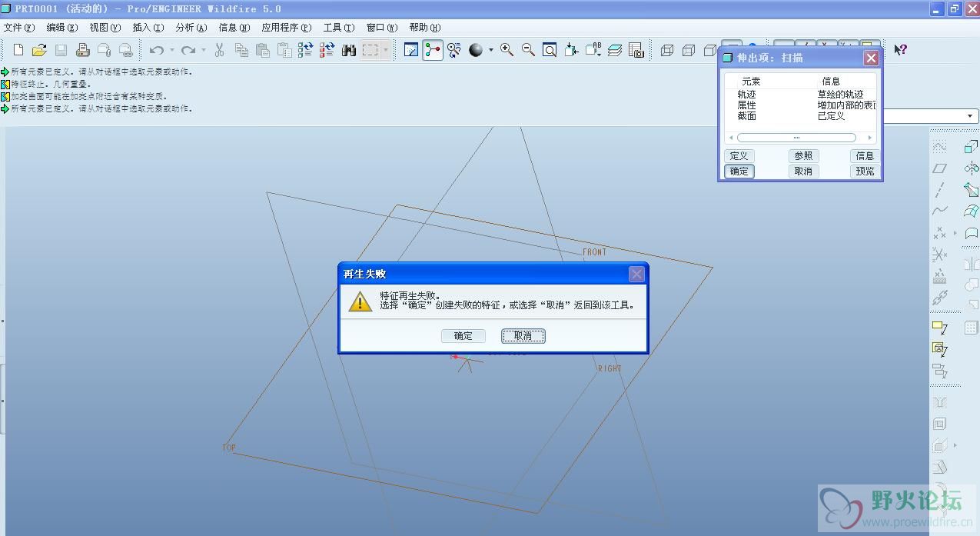Click the sweep dialog horizontal scrollbar
Screen dimensions: 980x536
point(796,138)
